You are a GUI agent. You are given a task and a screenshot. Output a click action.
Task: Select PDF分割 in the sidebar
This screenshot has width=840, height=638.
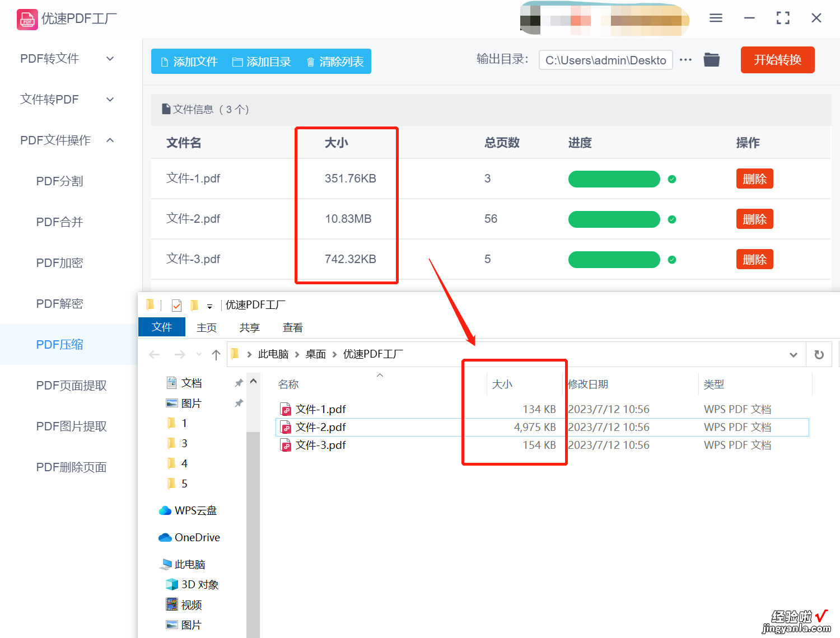(59, 181)
